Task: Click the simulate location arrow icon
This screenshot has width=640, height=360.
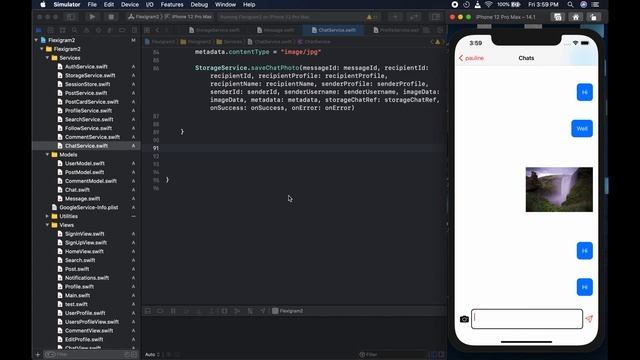Action: click(263, 311)
